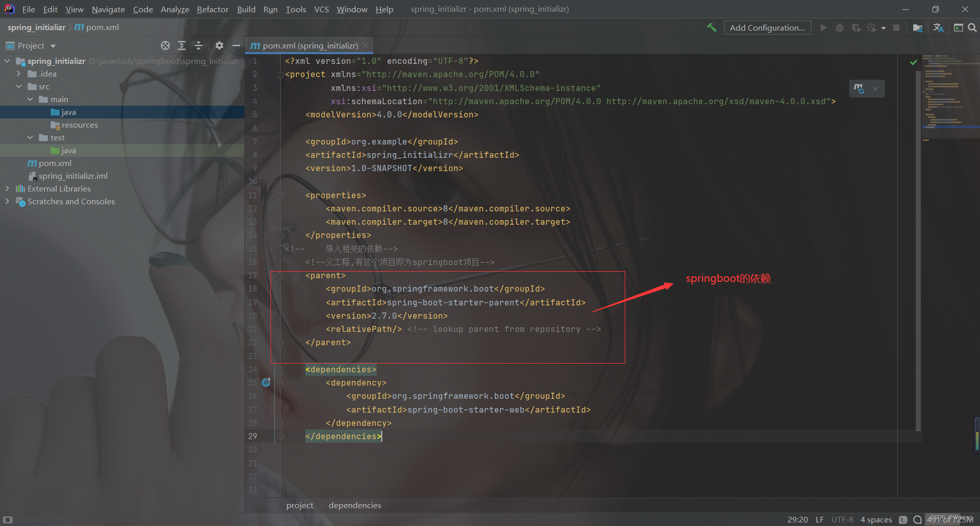This screenshot has width=980, height=526.
Task: Click spring_initializr in navigation bar
Action: [36, 27]
